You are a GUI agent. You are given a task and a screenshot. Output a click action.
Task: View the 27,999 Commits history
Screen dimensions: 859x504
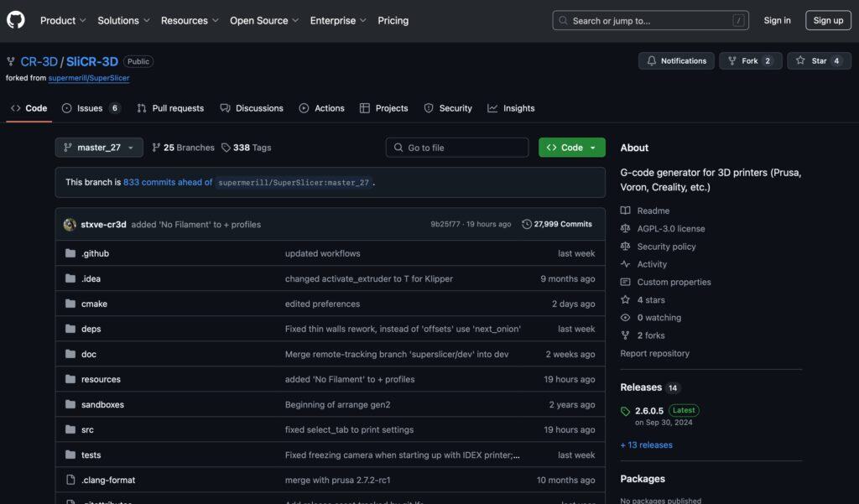[557, 224]
